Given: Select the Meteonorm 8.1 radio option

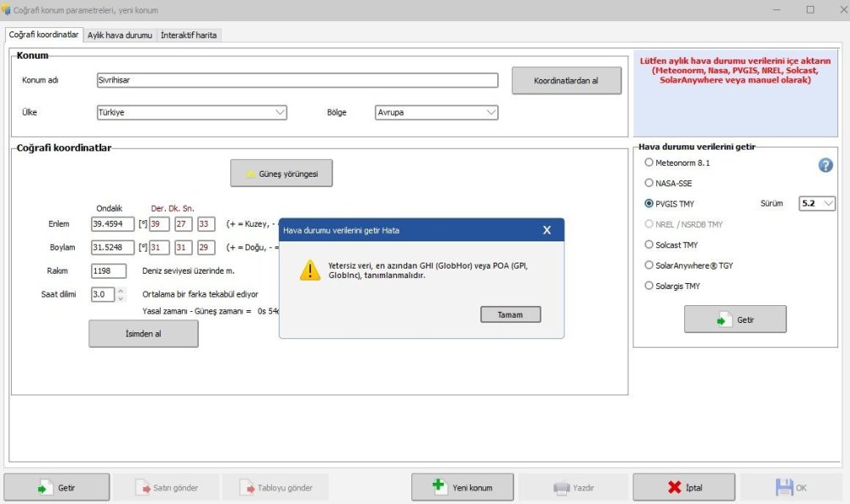Looking at the screenshot, I should 649,162.
